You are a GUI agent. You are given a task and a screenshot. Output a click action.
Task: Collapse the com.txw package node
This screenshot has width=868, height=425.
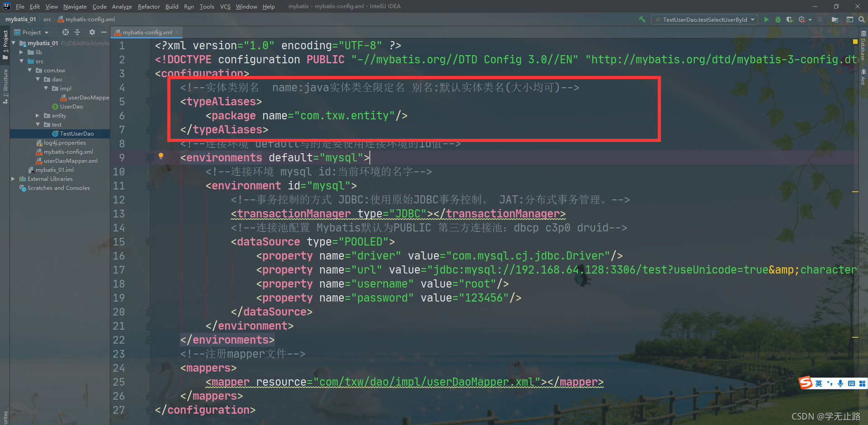pyautogui.click(x=29, y=70)
